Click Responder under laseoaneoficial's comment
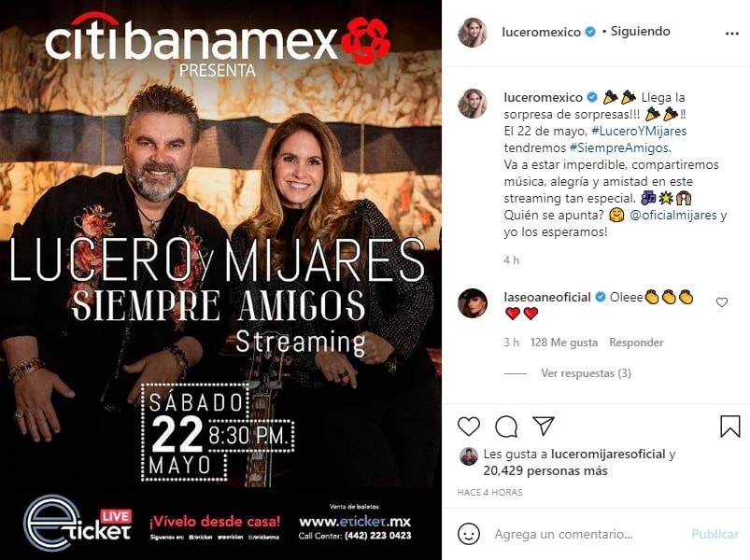This screenshot has width=750, height=560. [x=636, y=343]
